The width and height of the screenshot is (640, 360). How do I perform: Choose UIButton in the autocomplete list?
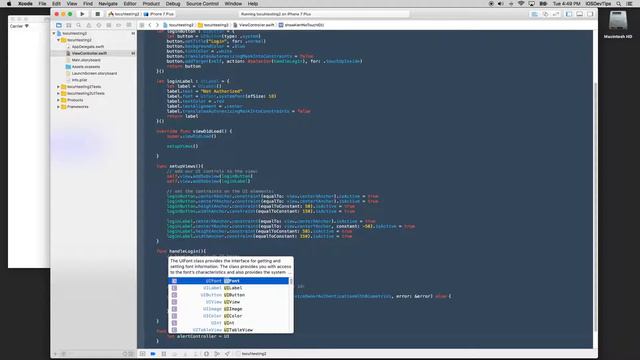[x=229, y=295]
